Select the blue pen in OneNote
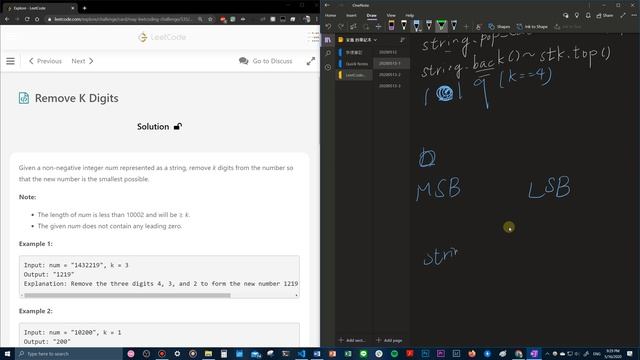The width and height of the screenshot is (640, 360). pyautogui.click(x=416, y=26)
